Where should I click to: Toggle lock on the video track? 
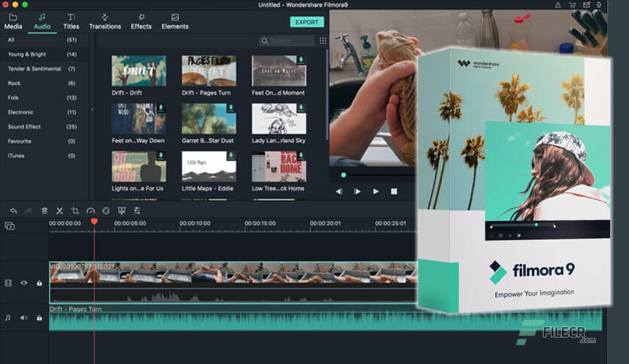pyautogui.click(x=39, y=283)
